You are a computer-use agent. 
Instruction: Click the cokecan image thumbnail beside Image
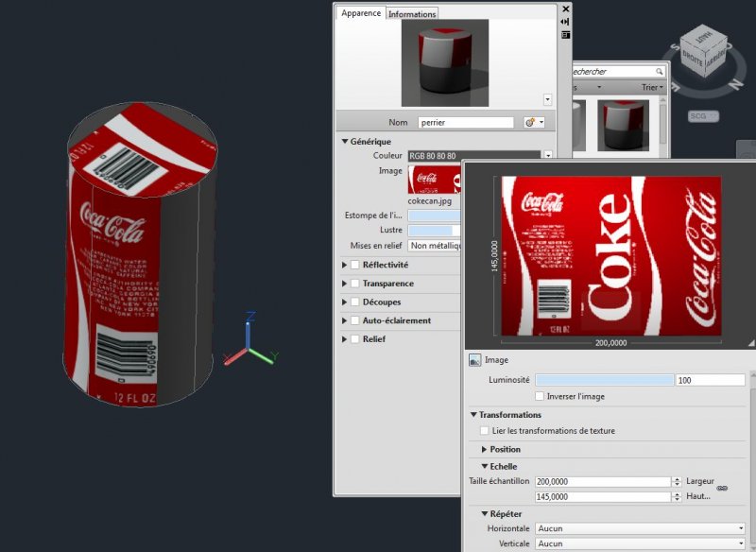434,180
